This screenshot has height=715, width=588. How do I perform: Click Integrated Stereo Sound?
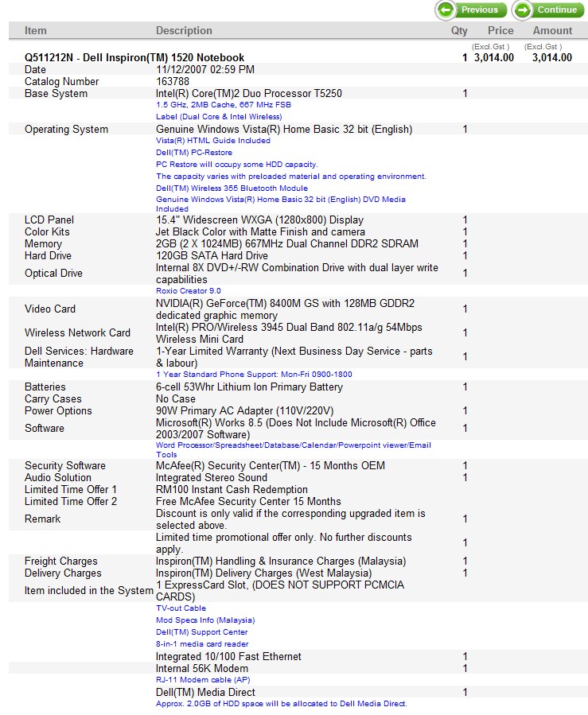point(212,477)
